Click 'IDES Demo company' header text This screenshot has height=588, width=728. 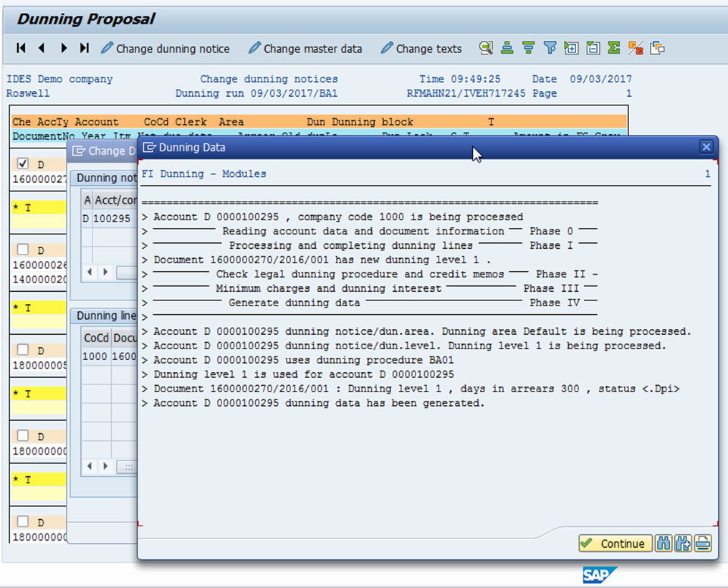59,79
